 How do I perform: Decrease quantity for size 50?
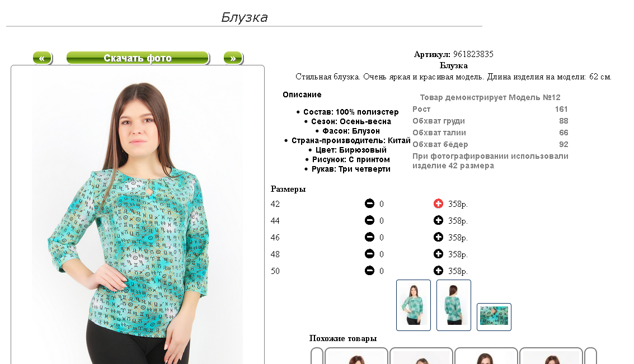(369, 271)
